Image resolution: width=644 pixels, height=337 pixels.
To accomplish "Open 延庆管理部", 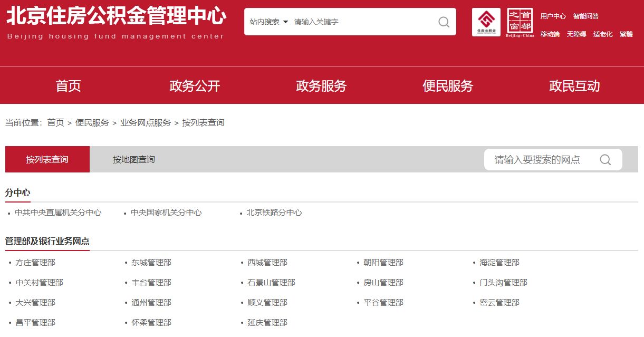I will (267, 322).
